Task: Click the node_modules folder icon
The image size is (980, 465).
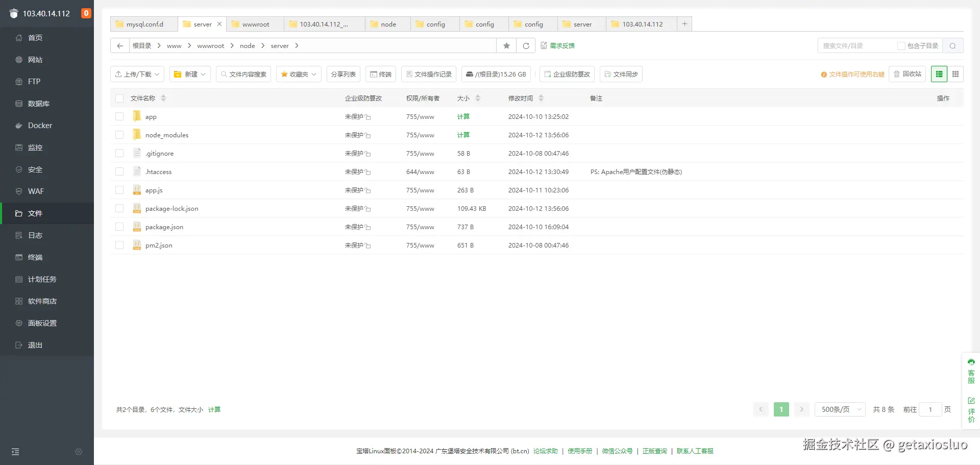Action: pyautogui.click(x=137, y=135)
